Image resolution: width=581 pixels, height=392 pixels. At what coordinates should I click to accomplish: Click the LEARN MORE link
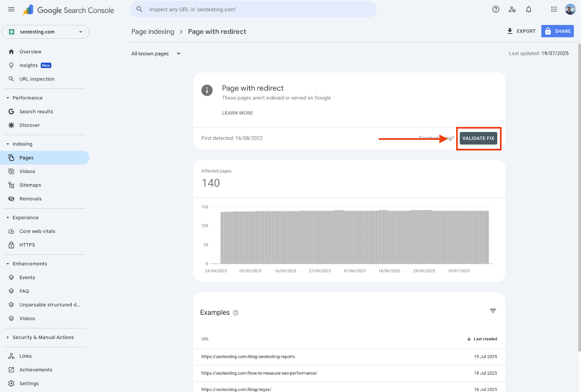pyautogui.click(x=237, y=113)
